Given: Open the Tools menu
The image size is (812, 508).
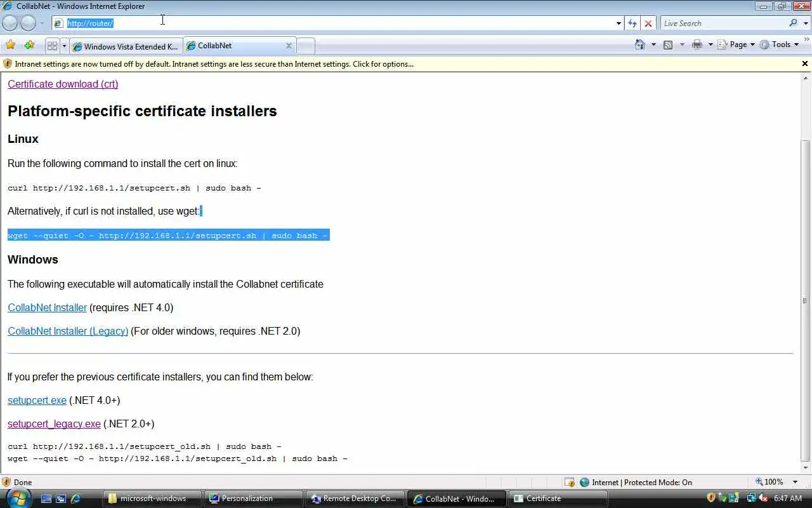Looking at the screenshot, I should pyautogui.click(x=779, y=44).
